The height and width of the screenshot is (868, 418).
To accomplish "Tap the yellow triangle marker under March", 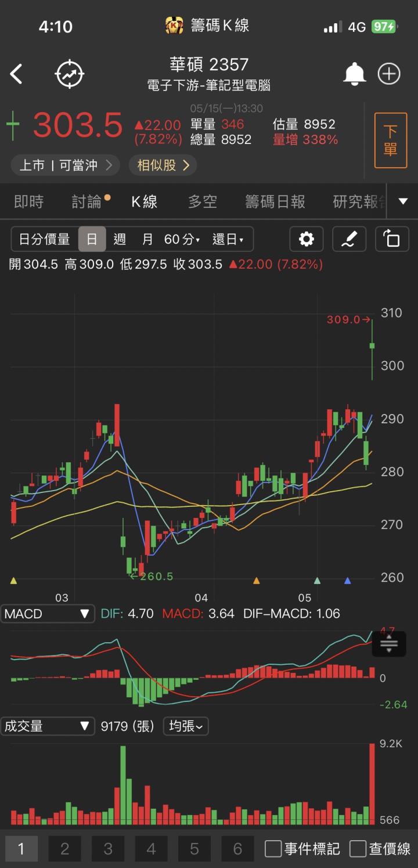I will coord(14,581).
